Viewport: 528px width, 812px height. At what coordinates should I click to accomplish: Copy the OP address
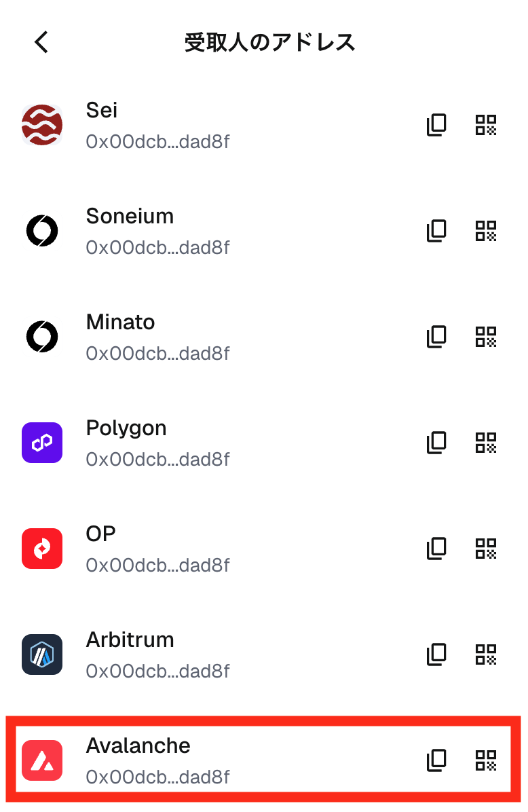coord(436,549)
